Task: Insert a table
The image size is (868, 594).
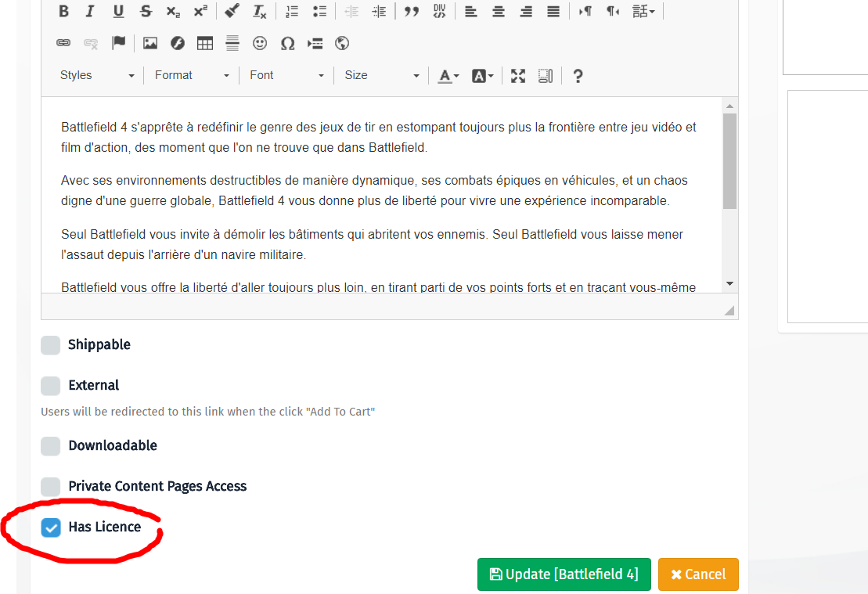Action: point(205,43)
